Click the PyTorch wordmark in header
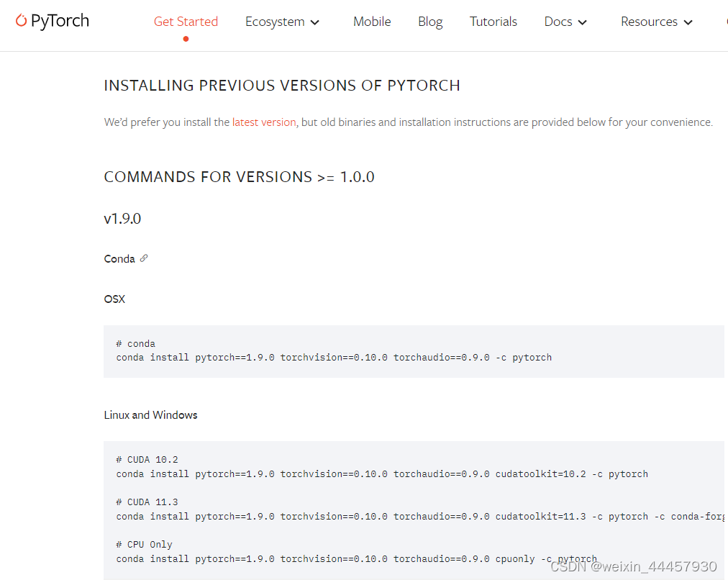 click(60, 21)
